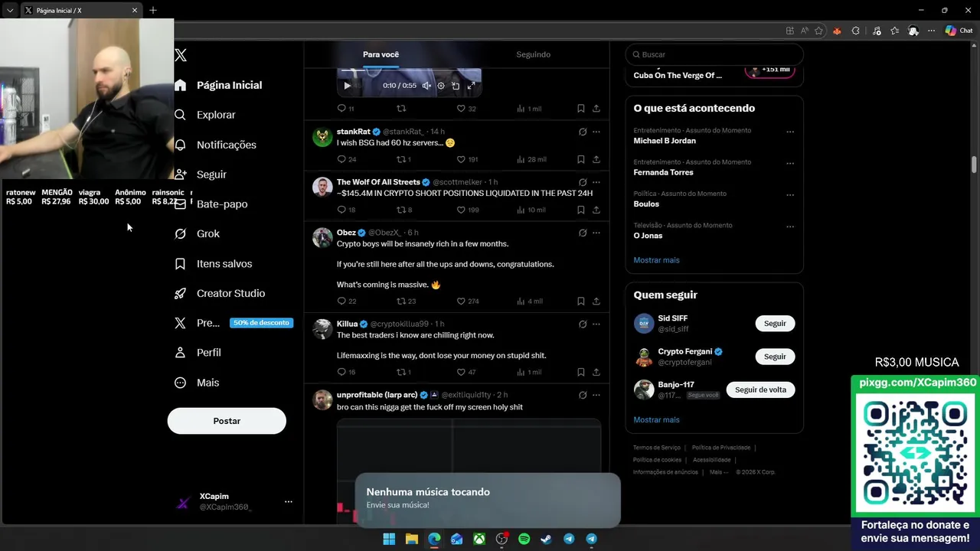Play the video in the top post

347,86
